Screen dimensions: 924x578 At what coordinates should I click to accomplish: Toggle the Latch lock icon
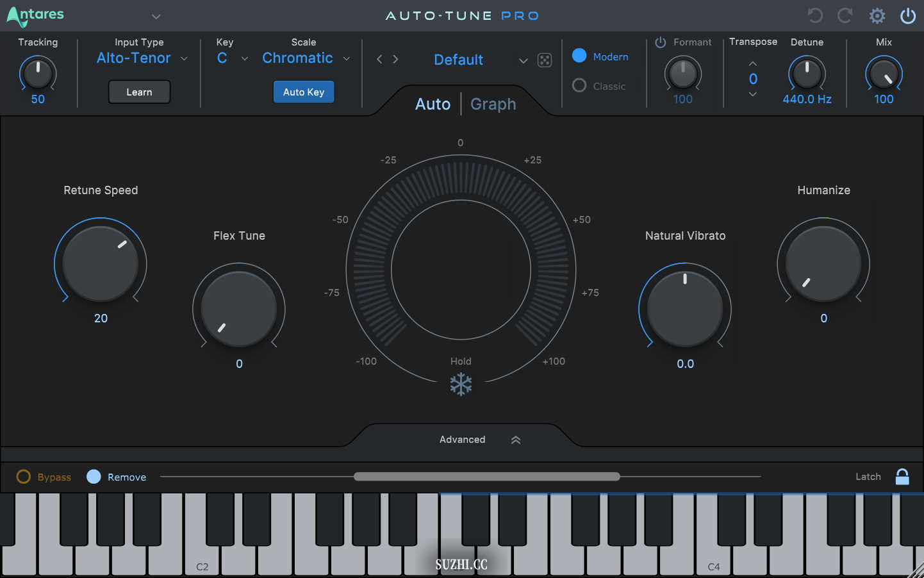[902, 476]
